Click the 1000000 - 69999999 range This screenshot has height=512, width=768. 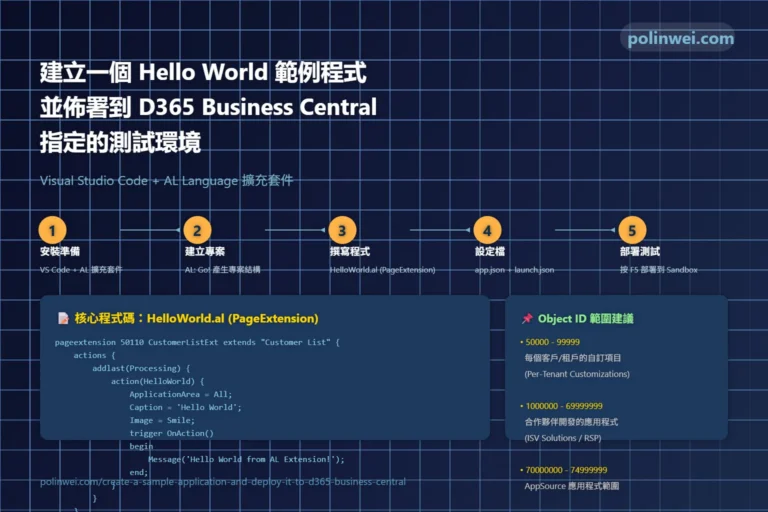pos(564,406)
